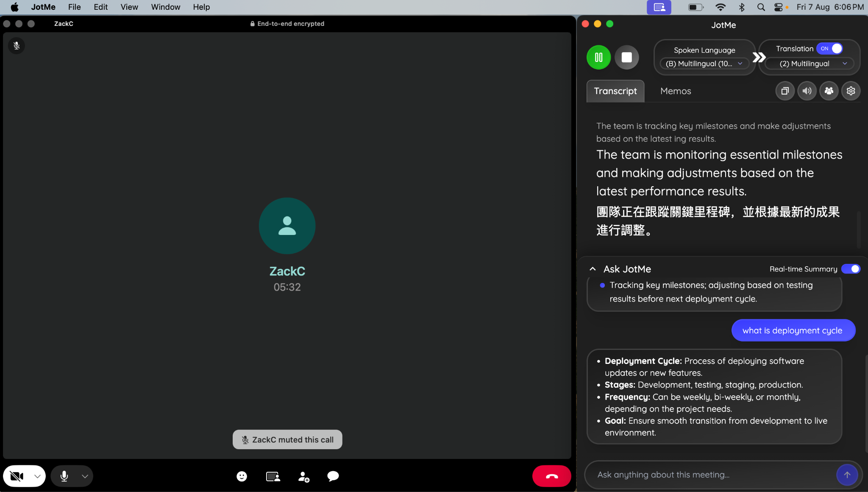Click the 'ZackC muted this call' notice

[287, 440]
